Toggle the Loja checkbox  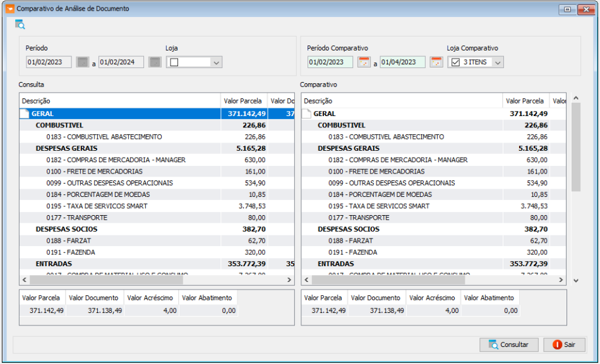[174, 62]
